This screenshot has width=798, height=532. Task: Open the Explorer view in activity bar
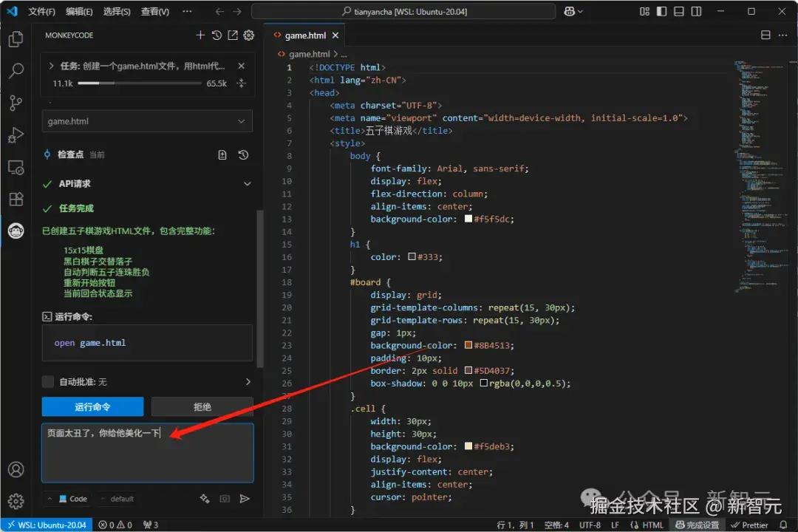(x=16, y=39)
